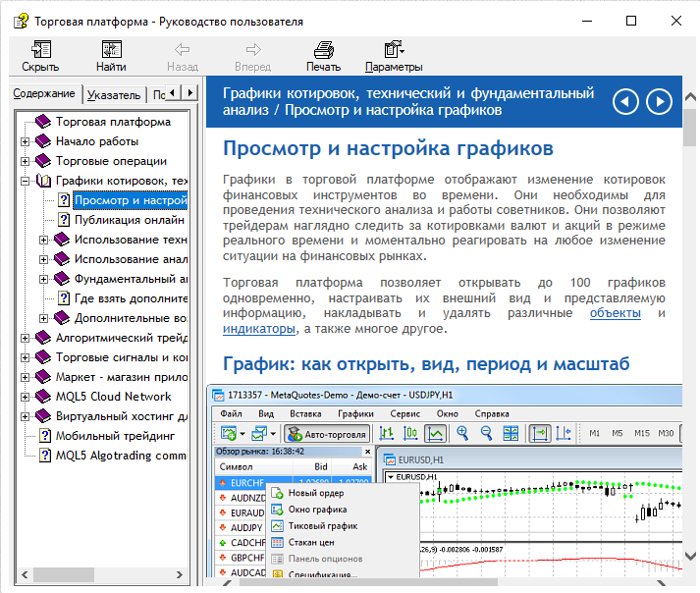Screen dimensions: 700x593
Task: Expand the Торговые операции node
Action: (25, 161)
